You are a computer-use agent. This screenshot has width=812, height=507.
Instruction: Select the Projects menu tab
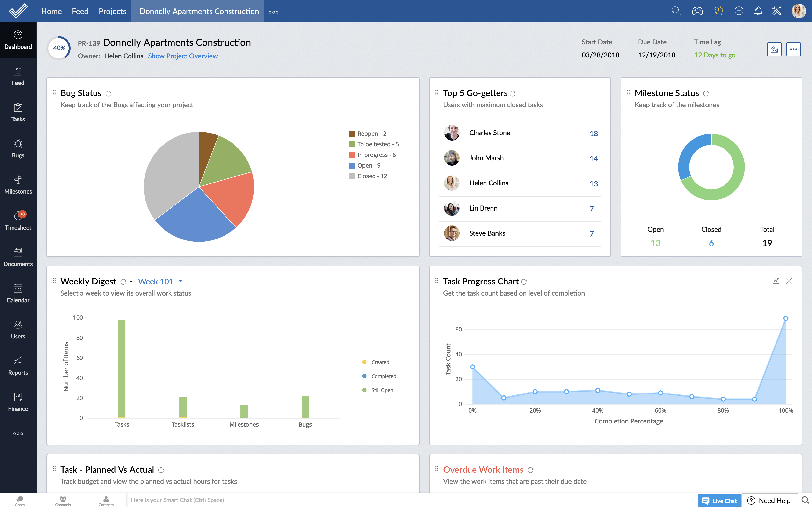click(112, 11)
